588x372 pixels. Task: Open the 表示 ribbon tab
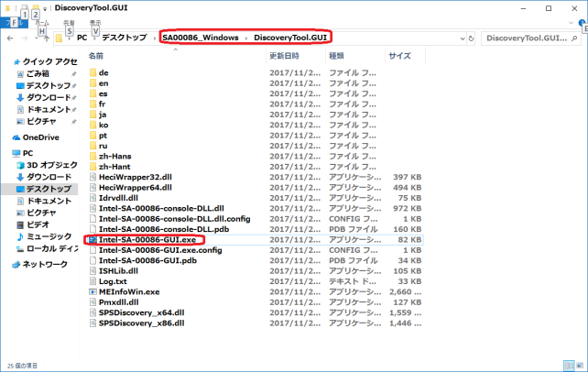pos(95,23)
